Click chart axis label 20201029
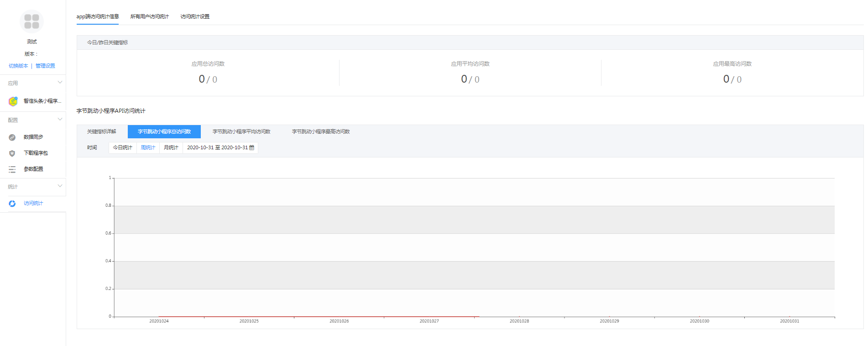The image size is (868, 346). [609, 321]
